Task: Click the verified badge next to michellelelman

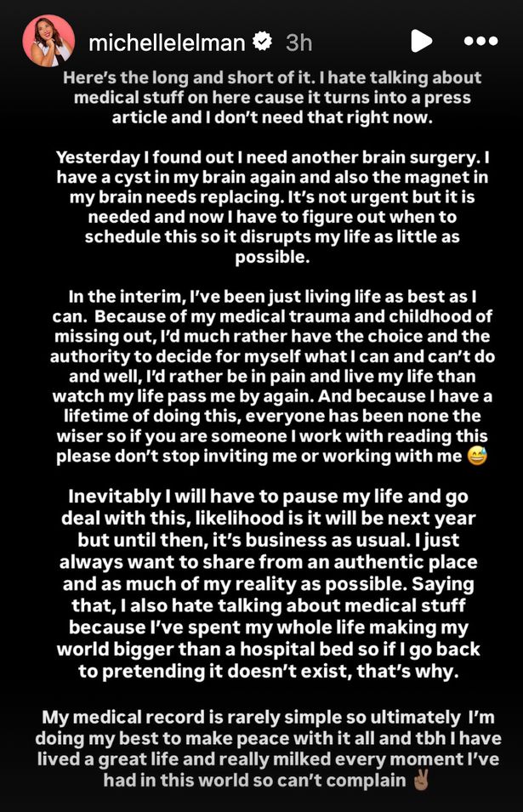Action: coord(261,39)
